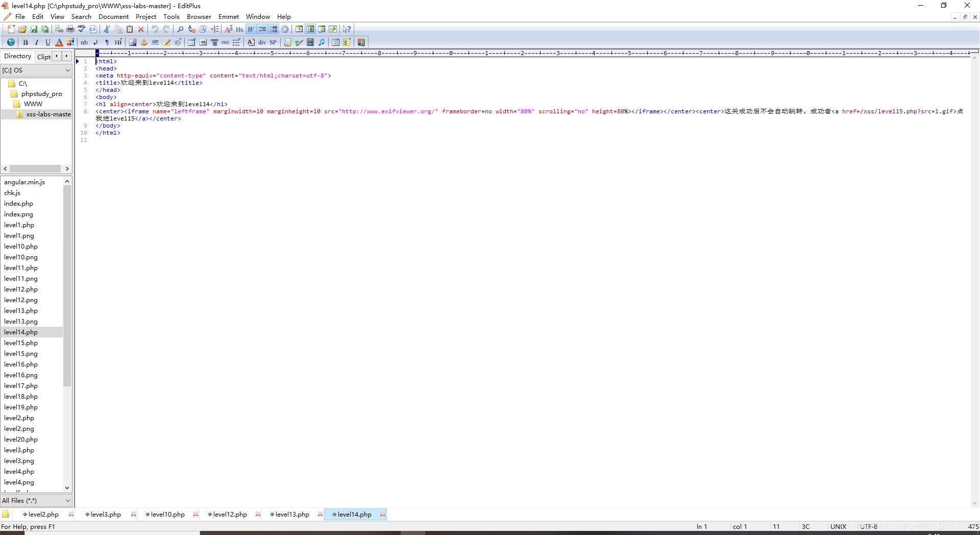Insert non-breaking space with nb icon
This screenshot has height=535, width=980.
click(84, 42)
